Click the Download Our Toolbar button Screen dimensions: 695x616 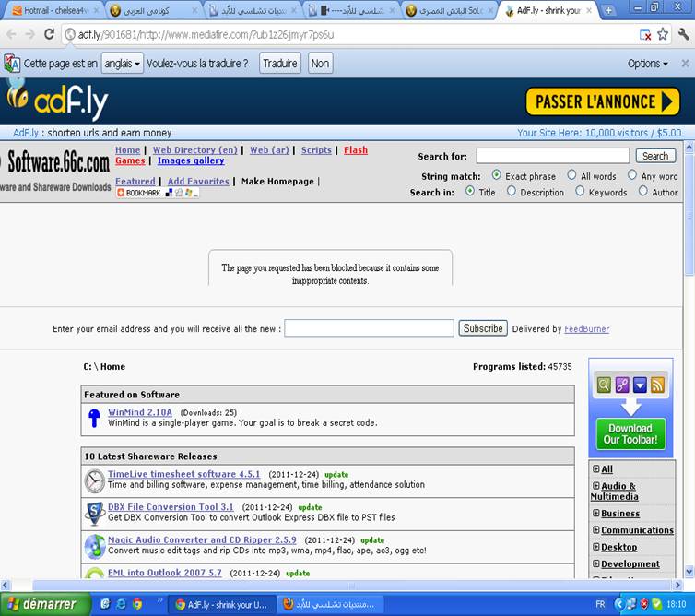point(630,433)
